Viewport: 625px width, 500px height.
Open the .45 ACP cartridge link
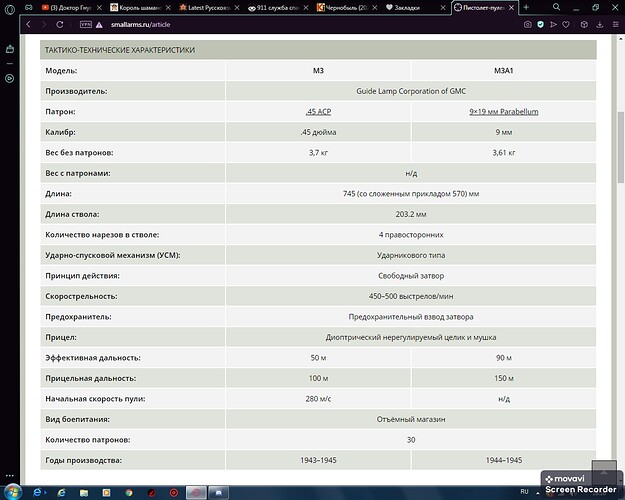pyautogui.click(x=318, y=112)
